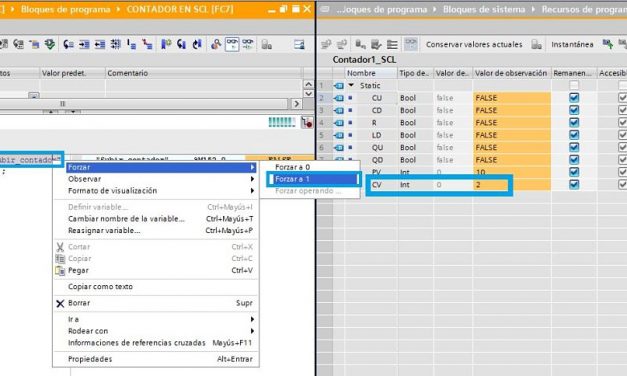Click the Instantánea button
The width and height of the screenshot is (627, 376).
tap(572, 44)
